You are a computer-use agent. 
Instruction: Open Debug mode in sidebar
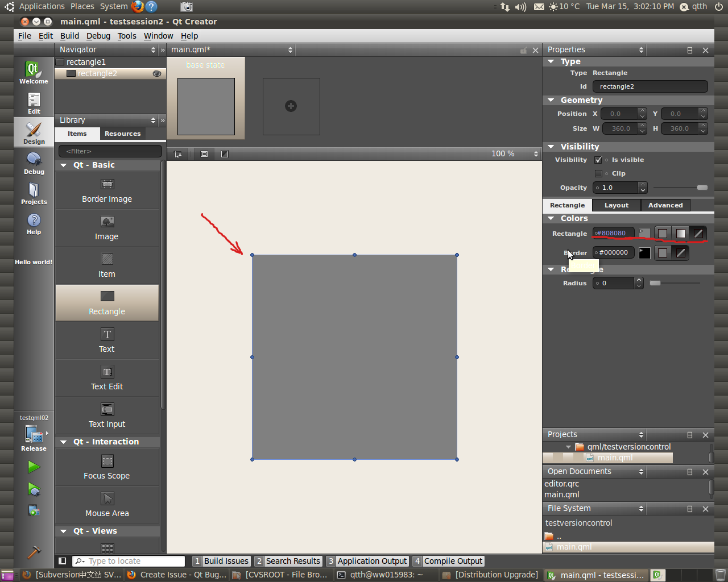(x=34, y=163)
